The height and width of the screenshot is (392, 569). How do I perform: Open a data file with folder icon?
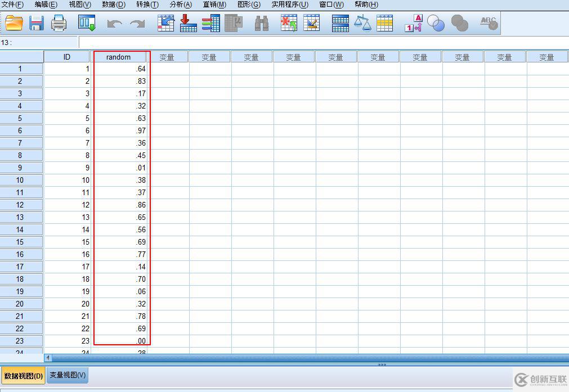point(14,23)
